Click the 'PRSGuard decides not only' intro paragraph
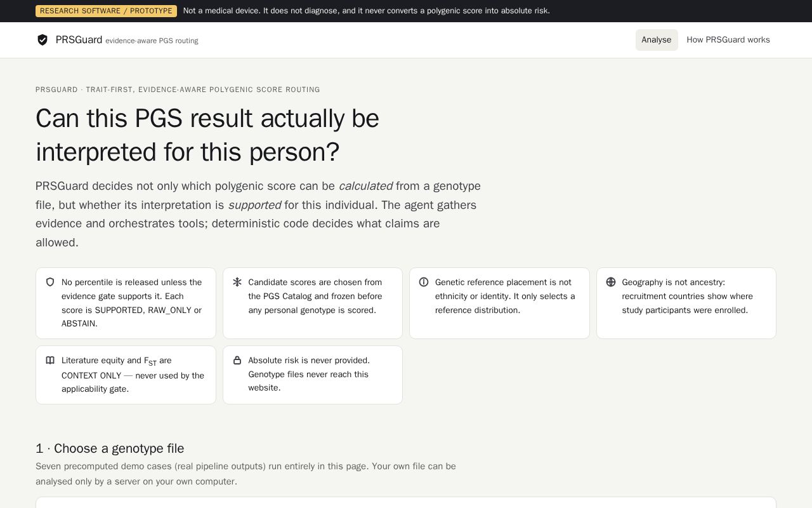This screenshot has width=812, height=508. (x=258, y=214)
